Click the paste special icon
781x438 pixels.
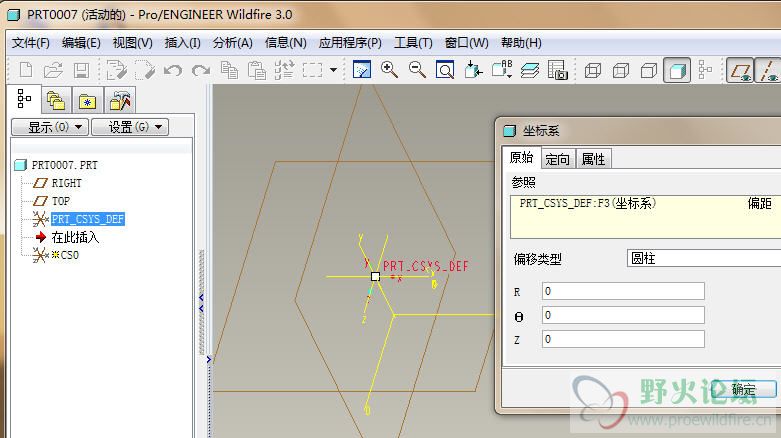[284, 70]
